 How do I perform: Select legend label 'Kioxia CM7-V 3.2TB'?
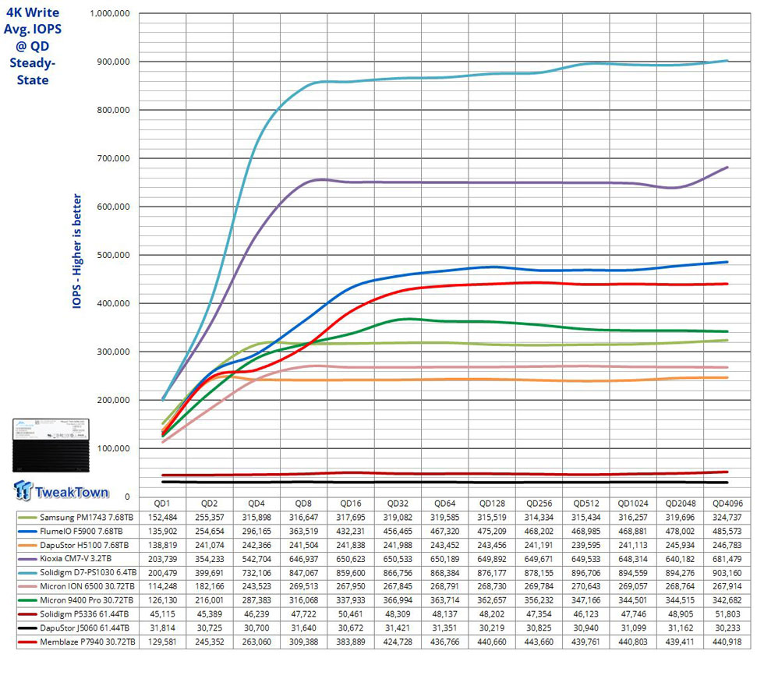click(x=76, y=559)
